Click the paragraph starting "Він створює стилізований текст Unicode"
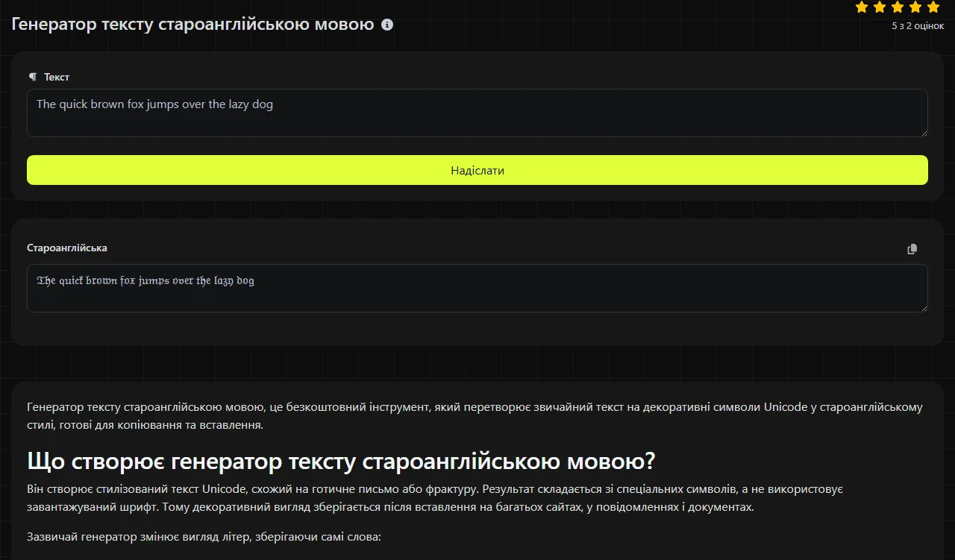Screen dimensions: 955x560 pos(435,498)
